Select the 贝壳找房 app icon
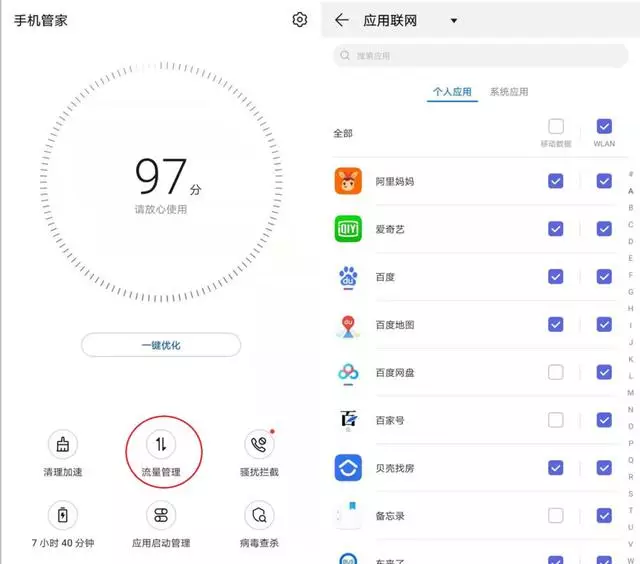Viewport: 640px width, 564px height. pos(348,468)
